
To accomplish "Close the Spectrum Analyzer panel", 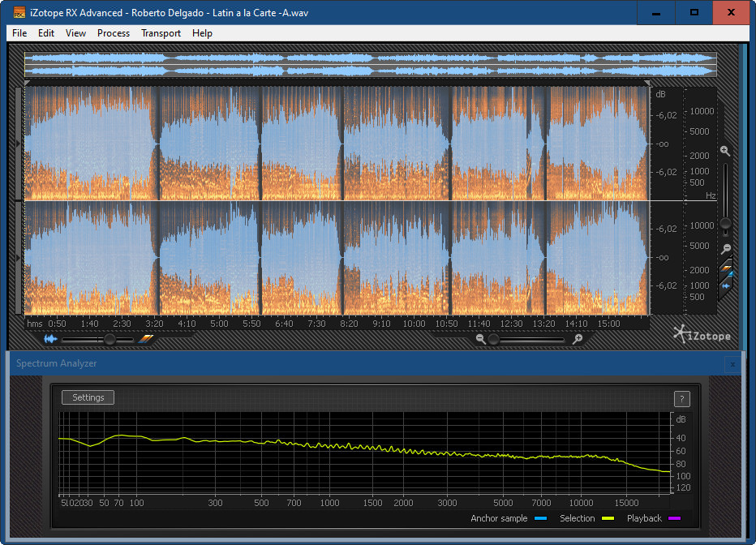I will pyautogui.click(x=732, y=364).
